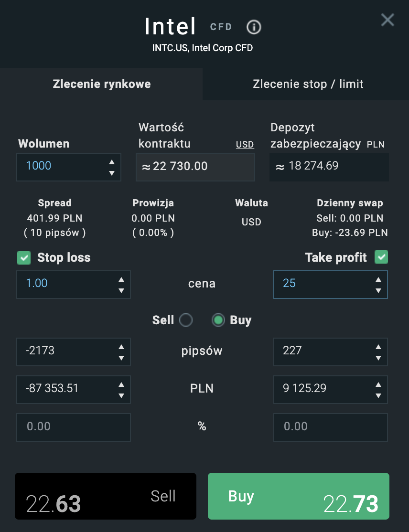Screen dimensions: 409x532
Task: Raise the Take profit pips value
Action: [378, 347]
